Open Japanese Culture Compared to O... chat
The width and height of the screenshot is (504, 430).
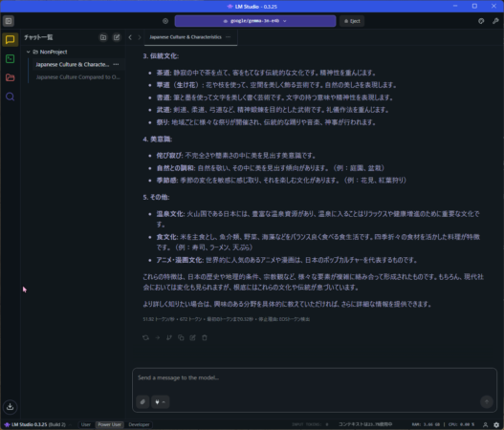[77, 77]
